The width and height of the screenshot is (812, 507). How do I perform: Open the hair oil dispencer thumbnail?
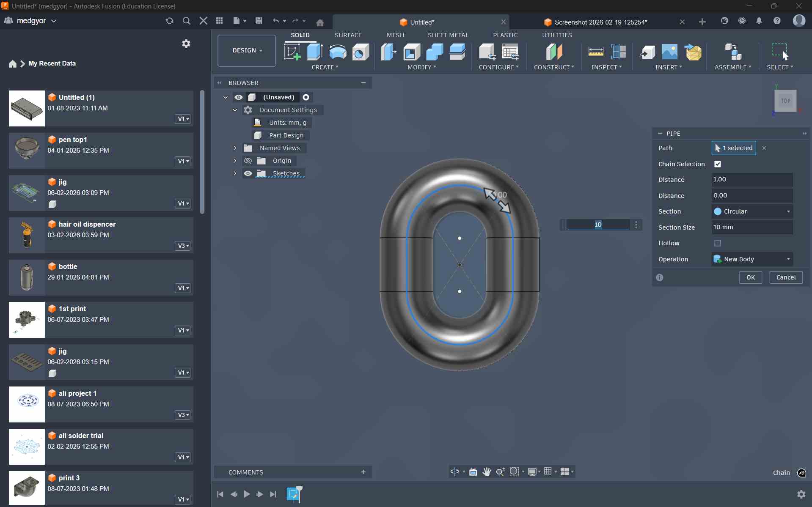(27, 235)
